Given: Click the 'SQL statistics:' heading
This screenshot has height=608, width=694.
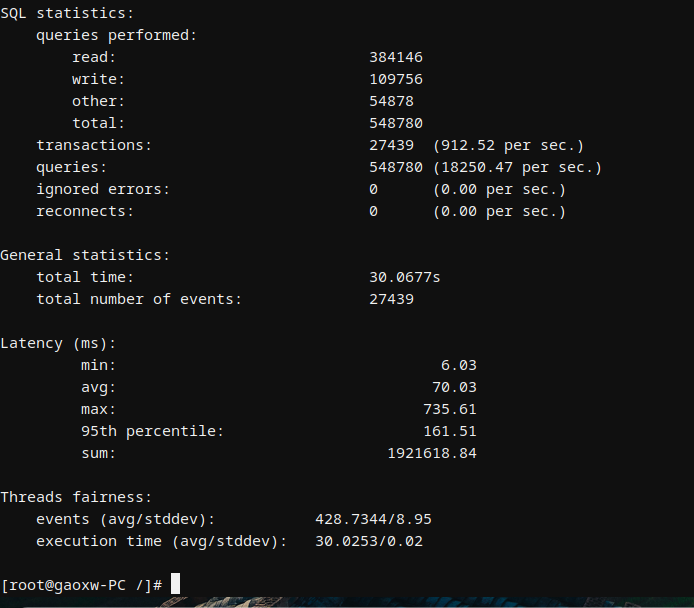Looking at the screenshot, I should click(x=67, y=13).
